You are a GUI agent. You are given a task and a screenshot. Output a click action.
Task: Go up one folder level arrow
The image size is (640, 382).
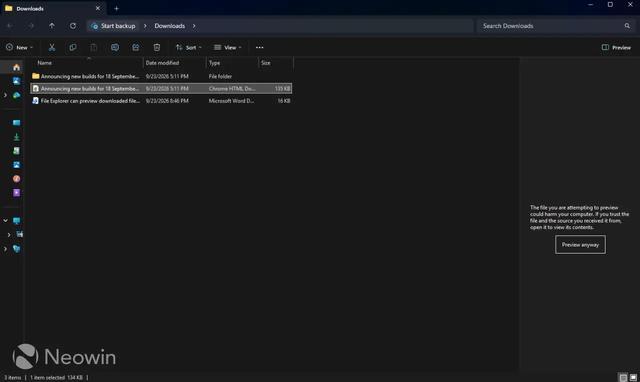52,26
